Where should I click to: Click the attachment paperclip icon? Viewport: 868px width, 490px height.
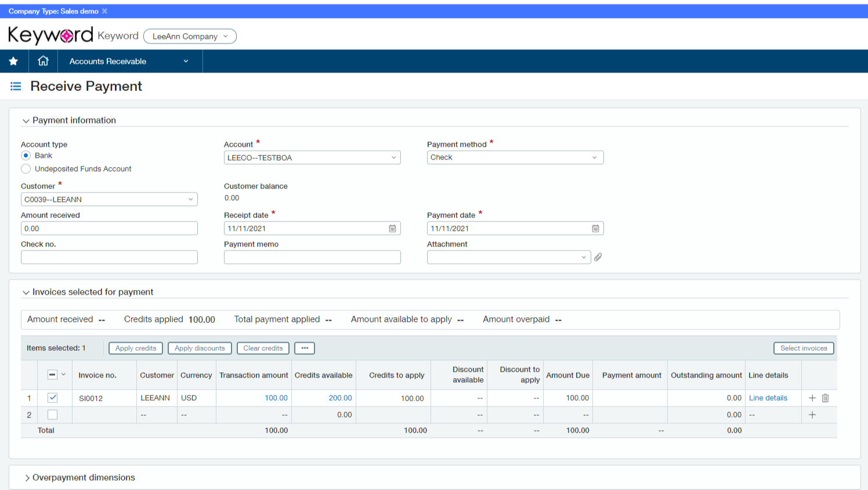click(598, 257)
